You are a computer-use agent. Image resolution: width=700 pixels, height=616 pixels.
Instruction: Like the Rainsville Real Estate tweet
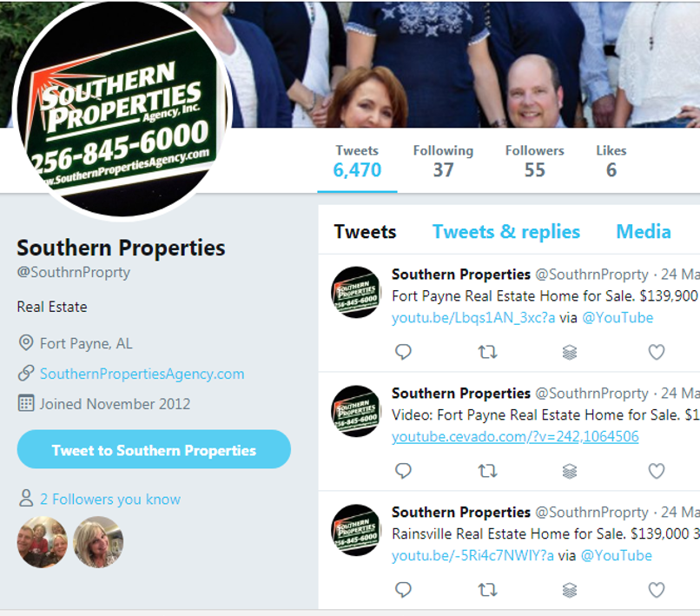tap(657, 590)
